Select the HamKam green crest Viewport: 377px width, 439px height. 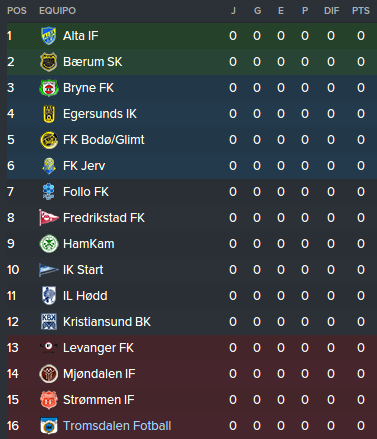click(x=49, y=244)
